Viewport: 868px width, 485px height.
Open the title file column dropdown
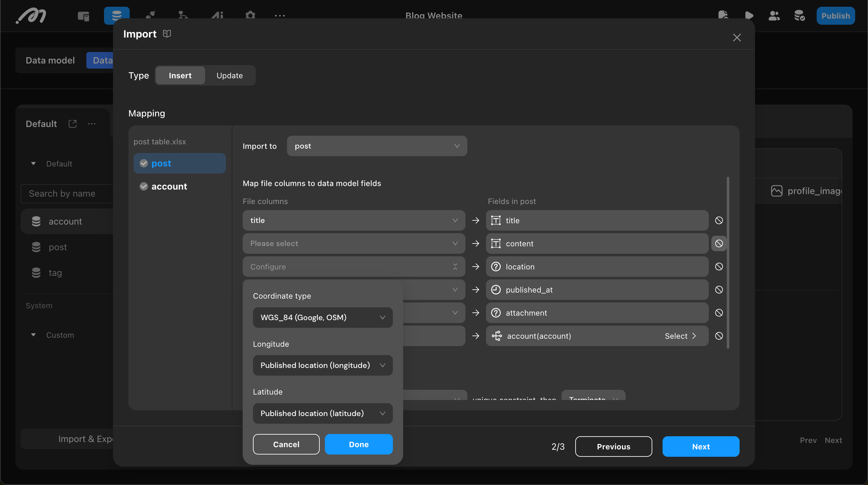pyautogui.click(x=354, y=220)
